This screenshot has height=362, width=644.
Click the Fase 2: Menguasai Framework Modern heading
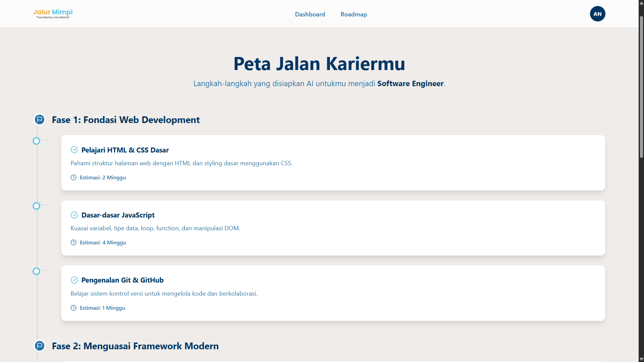(x=135, y=346)
